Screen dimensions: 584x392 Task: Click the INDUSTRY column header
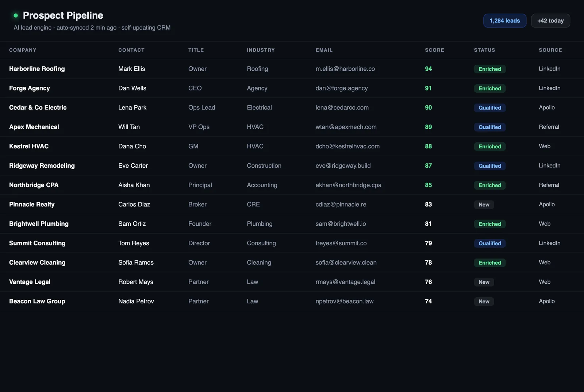click(x=261, y=50)
